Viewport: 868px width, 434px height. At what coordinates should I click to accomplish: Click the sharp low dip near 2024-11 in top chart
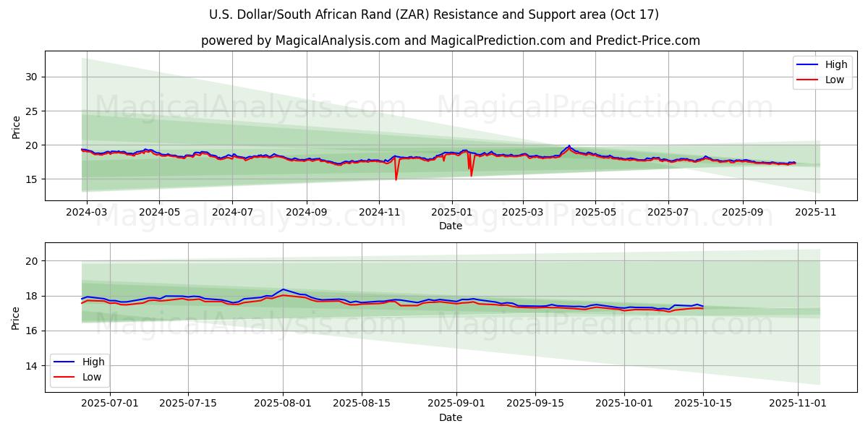point(396,179)
